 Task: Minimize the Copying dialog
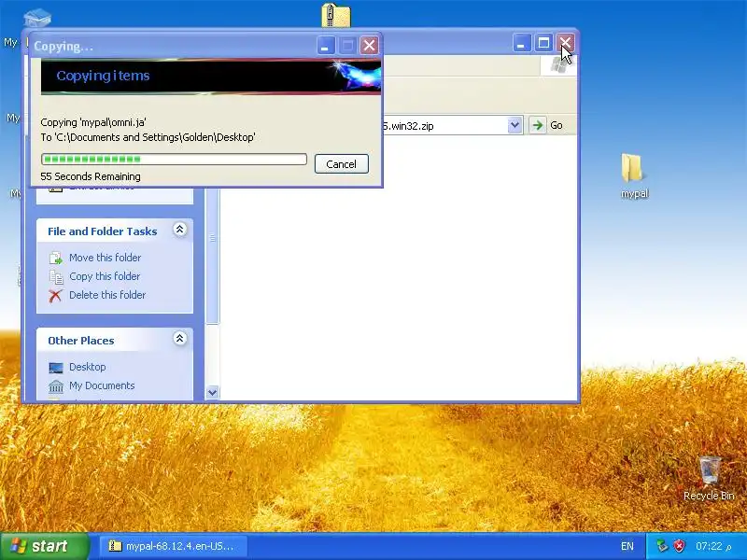(x=325, y=46)
